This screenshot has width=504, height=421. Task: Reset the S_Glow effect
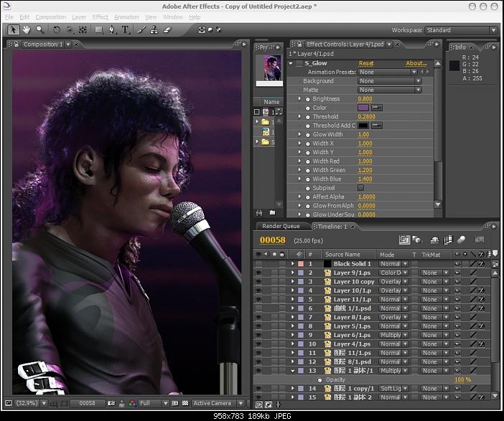[366, 63]
